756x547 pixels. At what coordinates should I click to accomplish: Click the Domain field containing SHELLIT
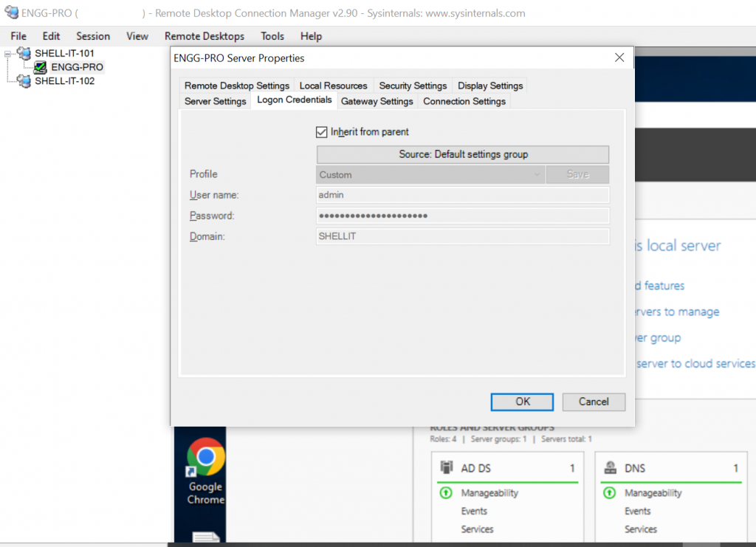coord(463,236)
